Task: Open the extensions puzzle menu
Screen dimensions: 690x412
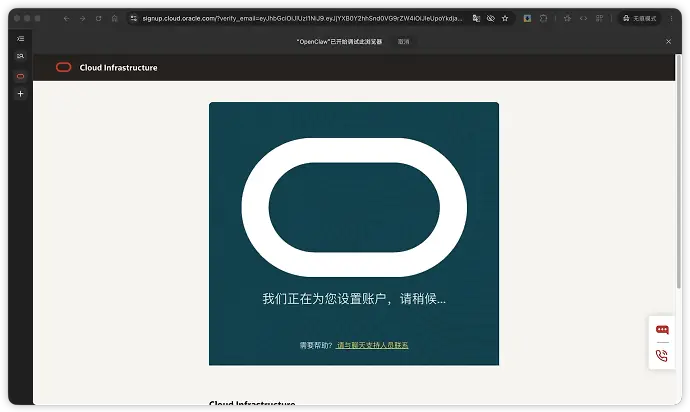Action: (x=543, y=18)
